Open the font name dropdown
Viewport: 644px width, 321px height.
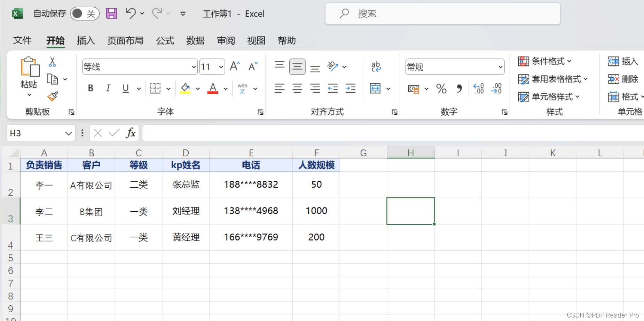point(193,66)
